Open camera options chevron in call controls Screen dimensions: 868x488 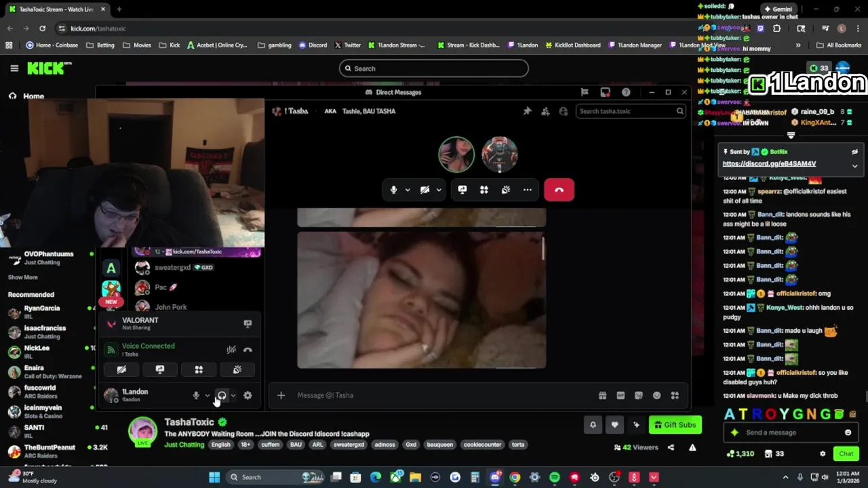pyautogui.click(x=439, y=190)
